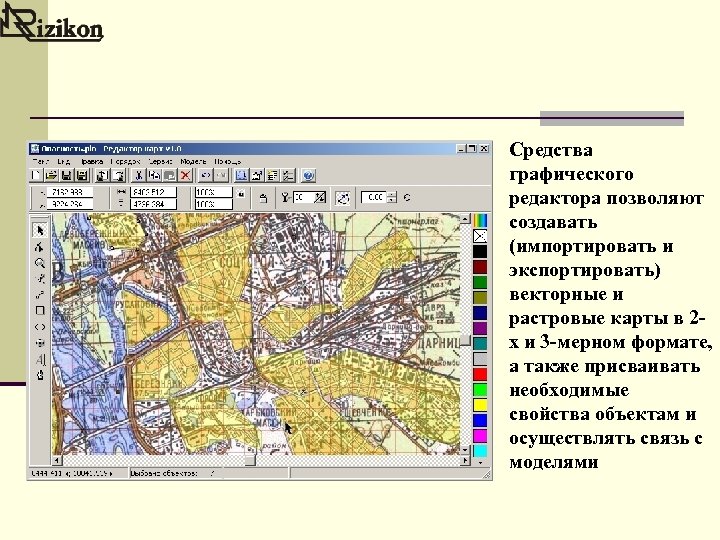The width and height of the screenshot is (720, 540).
Task: Pick the olive color swatch
Action: coord(480,298)
